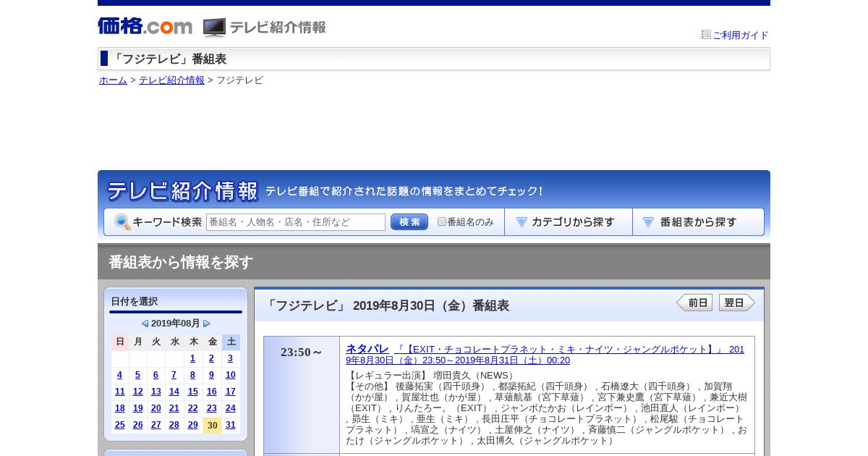Toggle the 番組名のみ checkbox
Screen dimensions: 868x456
click(x=442, y=221)
